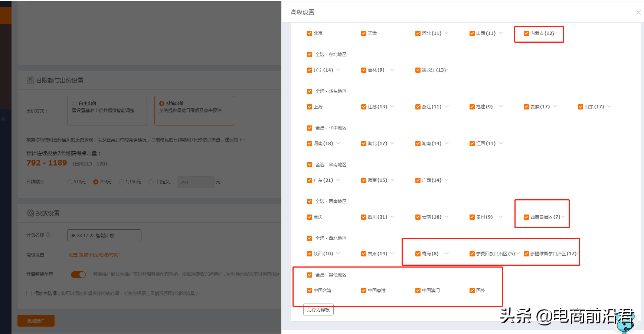Image resolution: width=644 pixels, height=334 pixels.
Task: Click the 另存为模板 button
Action: tap(318, 310)
